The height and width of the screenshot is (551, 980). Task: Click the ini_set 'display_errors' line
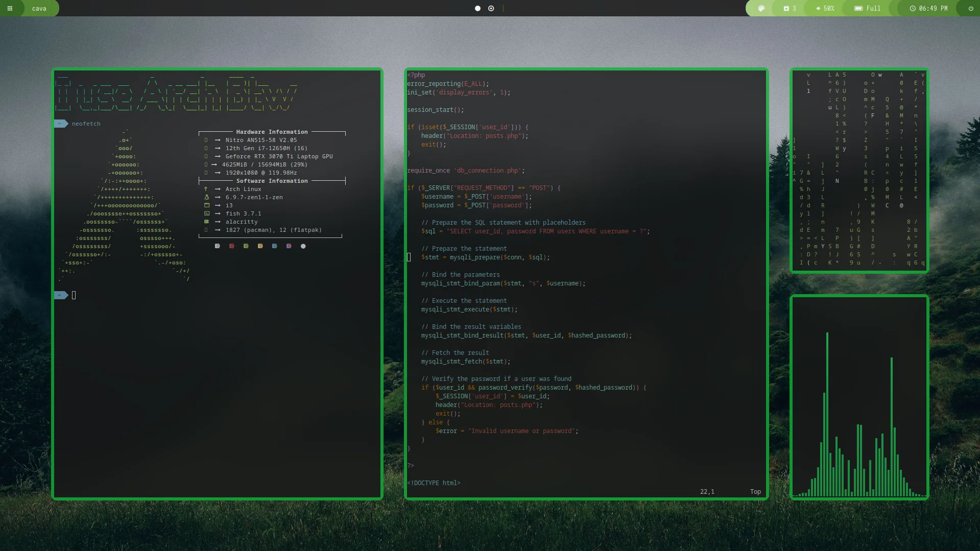click(x=459, y=92)
